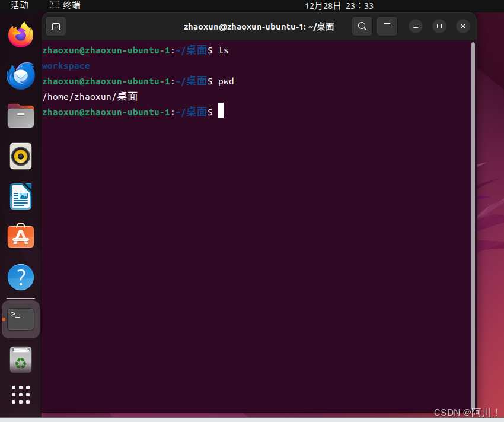Click the terminal vertical scrollbar

pos(473,225)
